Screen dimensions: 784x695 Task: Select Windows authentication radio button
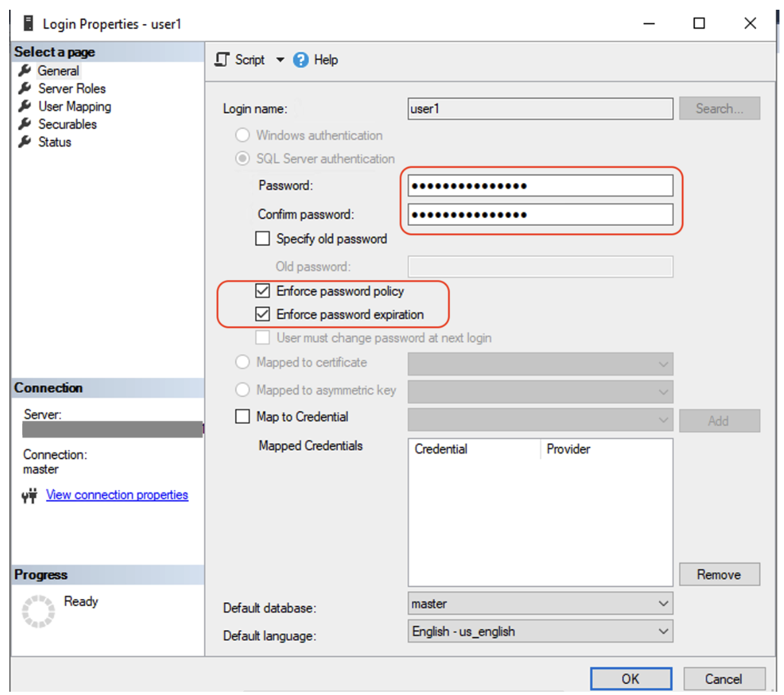point(242,135)
